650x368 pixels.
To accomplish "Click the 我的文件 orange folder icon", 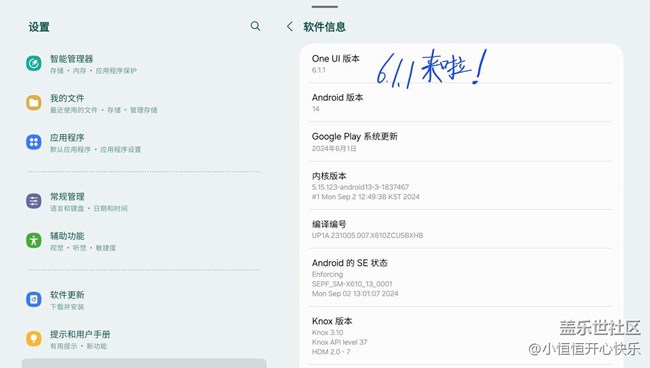I will pos(34,103).
